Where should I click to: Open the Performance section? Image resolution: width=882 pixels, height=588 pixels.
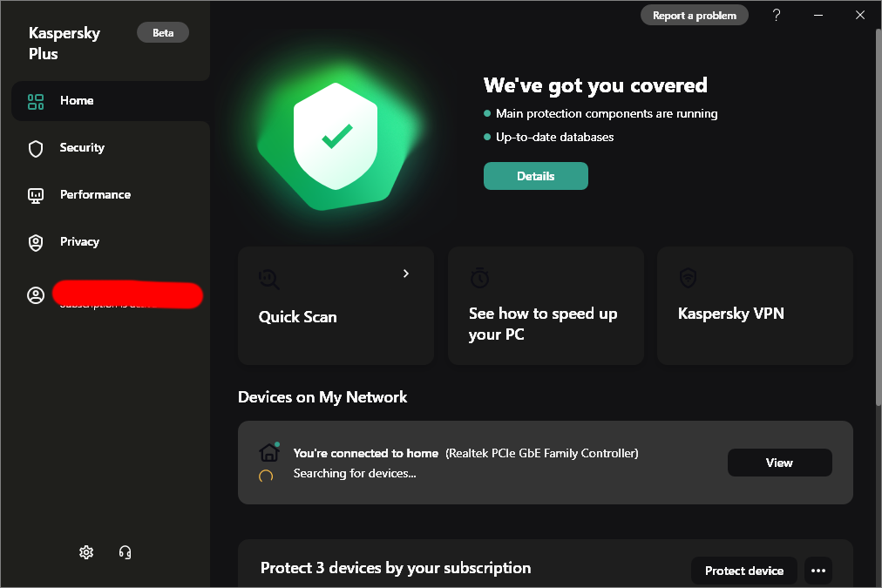[95, 195]
